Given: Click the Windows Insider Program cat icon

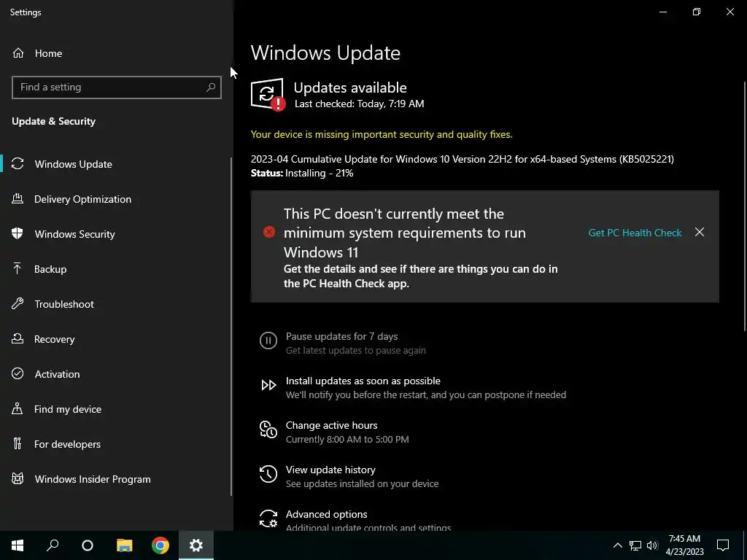Looking at the screenshot, I should 18,479.
